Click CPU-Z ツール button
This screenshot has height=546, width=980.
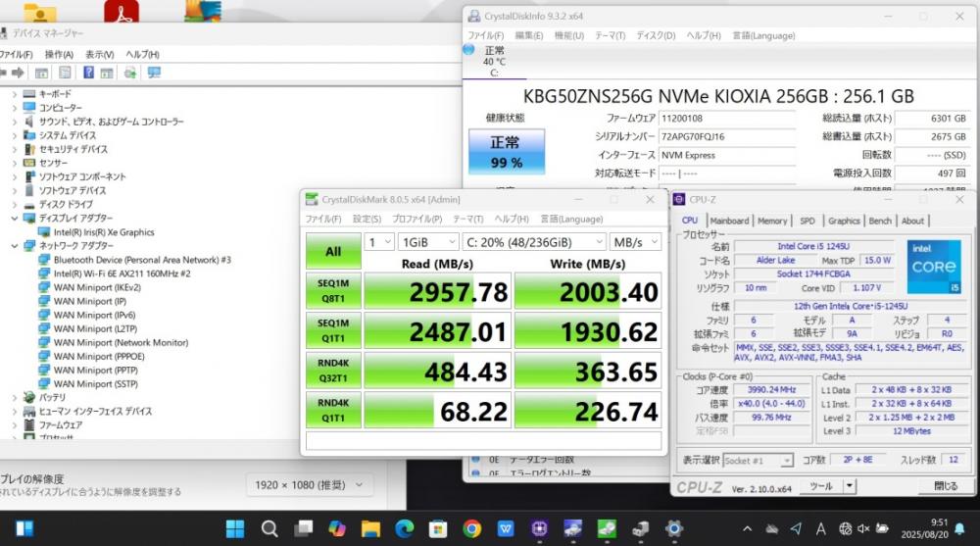pyautogui.click(x=820, y=486)
